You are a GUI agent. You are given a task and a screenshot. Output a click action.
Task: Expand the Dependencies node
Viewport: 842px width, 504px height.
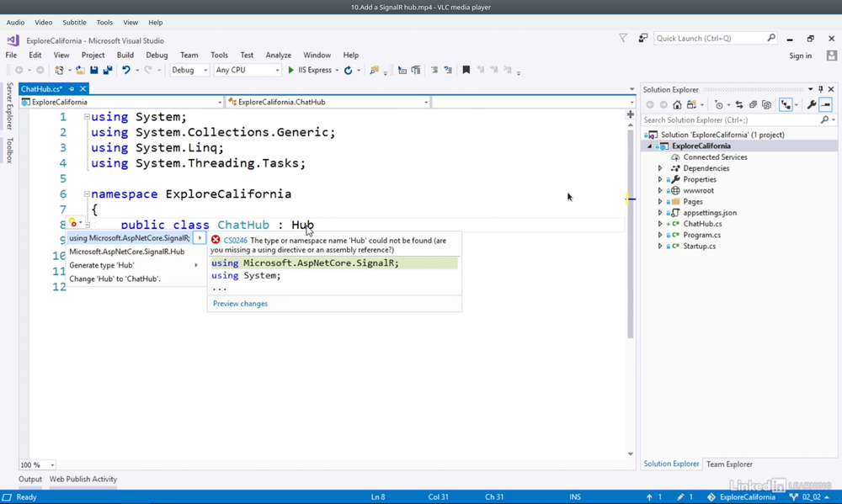click(660, 168)
